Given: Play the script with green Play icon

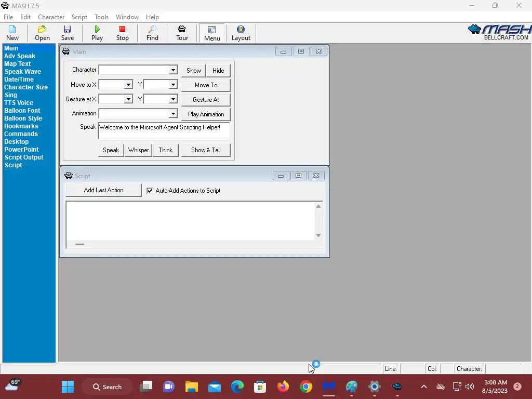Looking at the screenshot, I should [x=97, y=33].
